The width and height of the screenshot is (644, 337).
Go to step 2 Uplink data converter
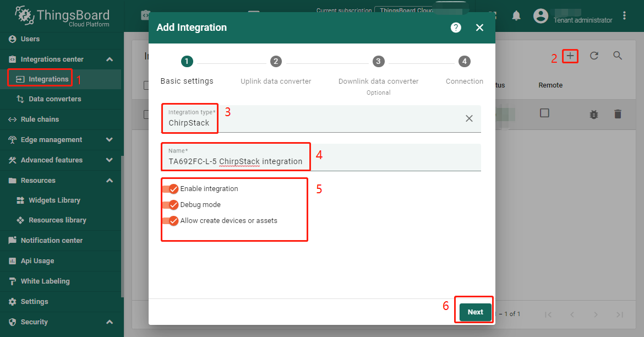click(x=276, y=70)
